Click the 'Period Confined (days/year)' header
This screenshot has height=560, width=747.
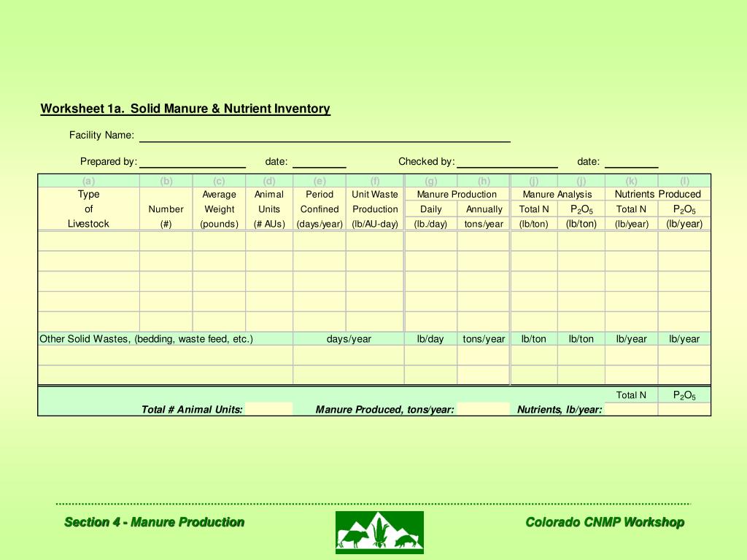(x=320, y=209)
